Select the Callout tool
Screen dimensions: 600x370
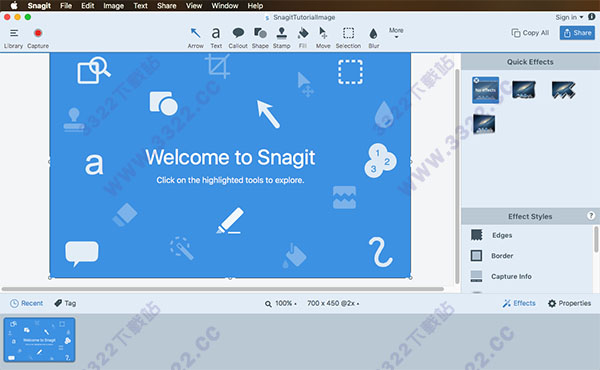click(238, 37)
